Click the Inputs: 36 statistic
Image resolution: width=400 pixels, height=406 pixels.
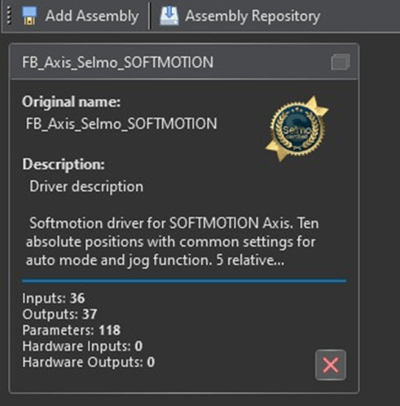53,298
